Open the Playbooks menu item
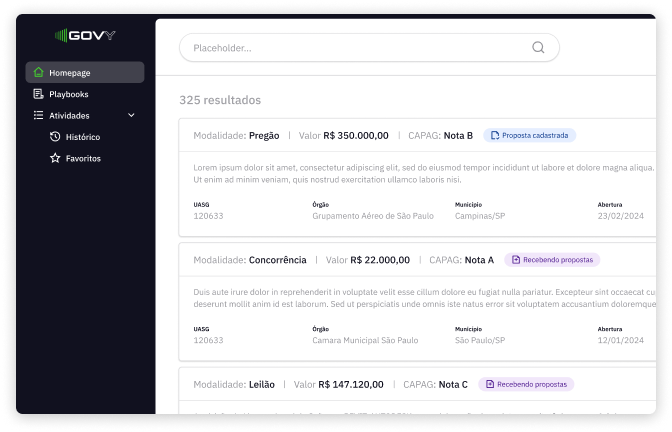 click(x=85, y=94)
